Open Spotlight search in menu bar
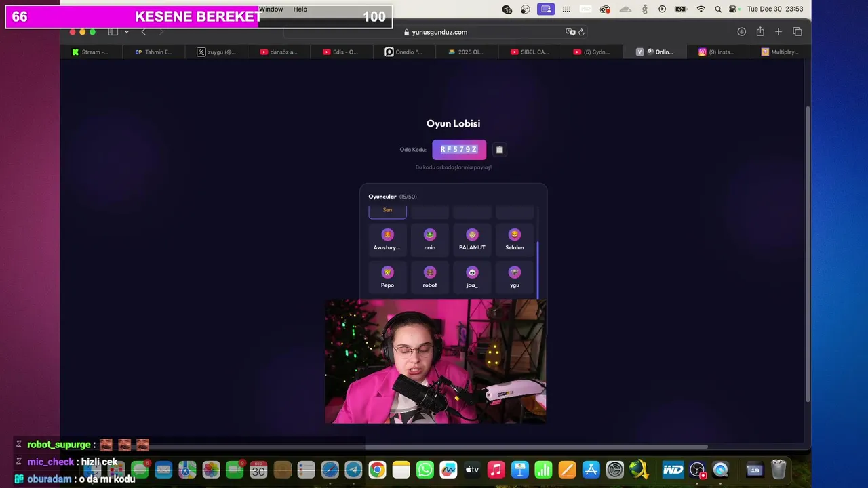The height and width of the screenshot is (488, 868). (x=717, y=9)
